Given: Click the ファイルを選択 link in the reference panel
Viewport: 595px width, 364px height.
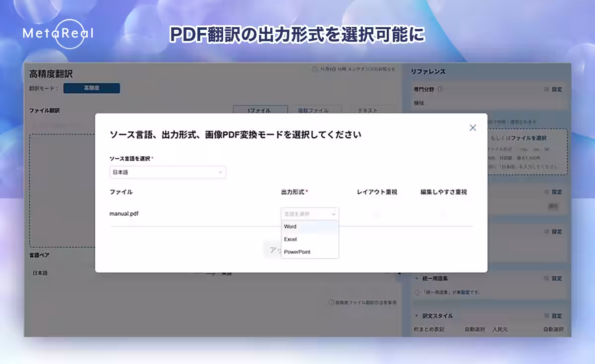Looking at the screenshot, I should 529,138.
